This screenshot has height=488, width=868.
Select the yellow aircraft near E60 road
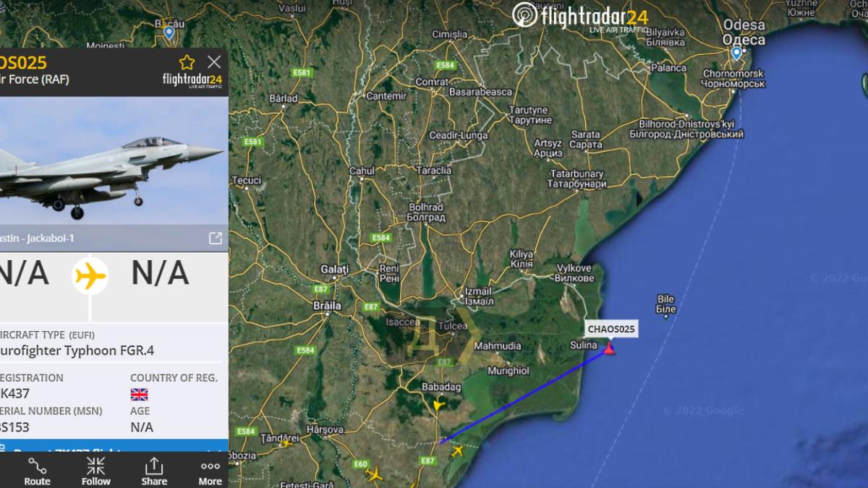tap(374, 475)
